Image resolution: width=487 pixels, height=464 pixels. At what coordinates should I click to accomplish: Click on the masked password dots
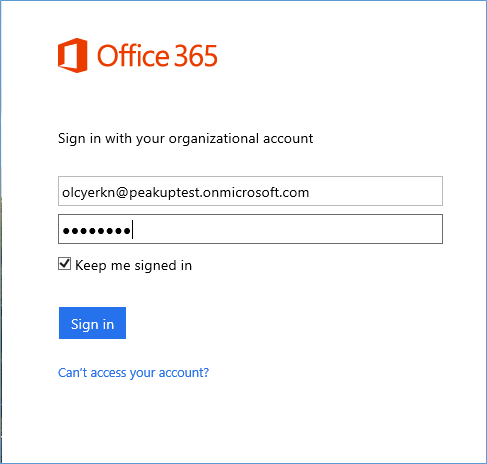[96, 230]
